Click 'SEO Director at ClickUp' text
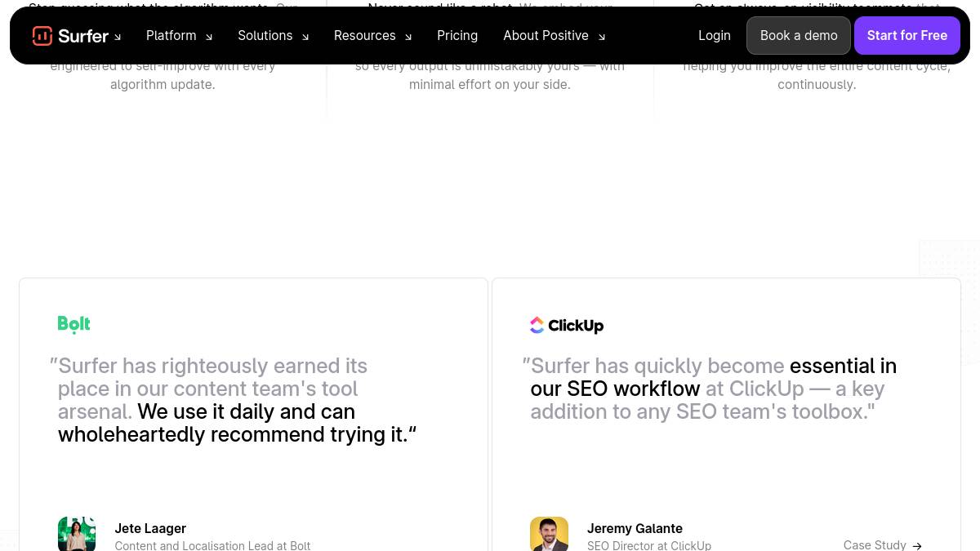The image size is (980, 551). click(x=649, y=545)
